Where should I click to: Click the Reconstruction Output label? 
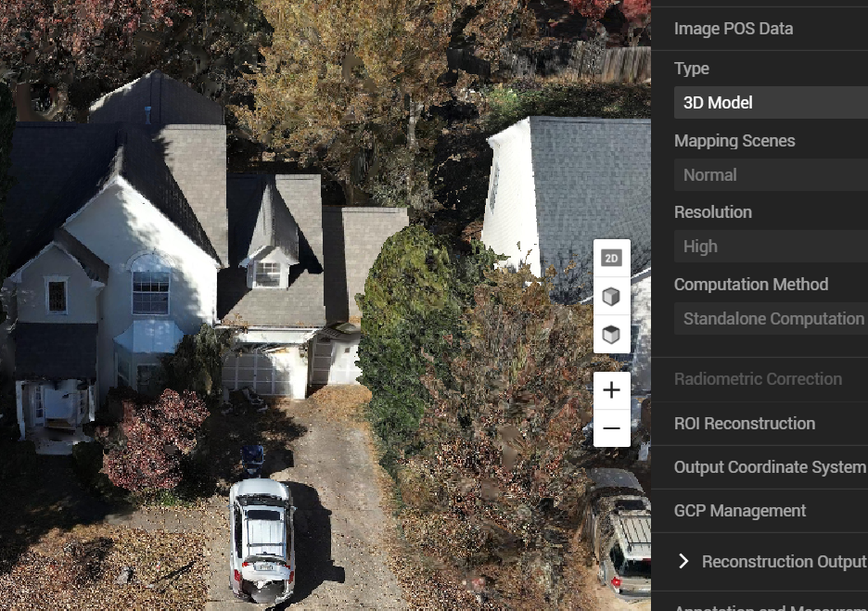click(785, 562)
